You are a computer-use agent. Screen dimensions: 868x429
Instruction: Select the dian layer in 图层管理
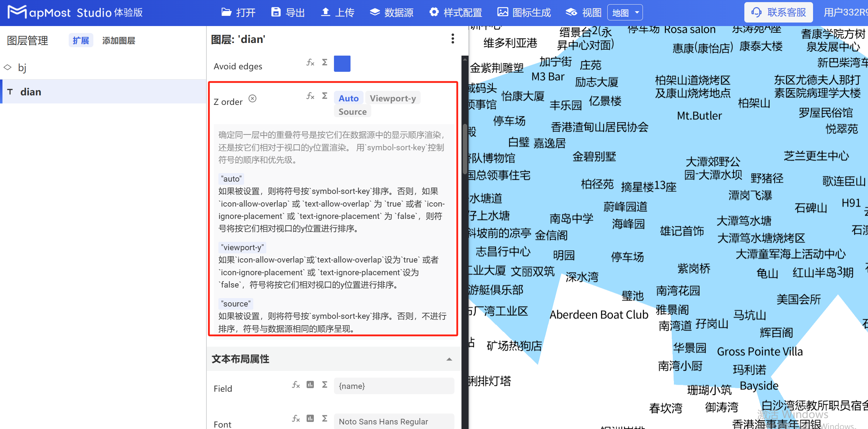coord(31,92)
